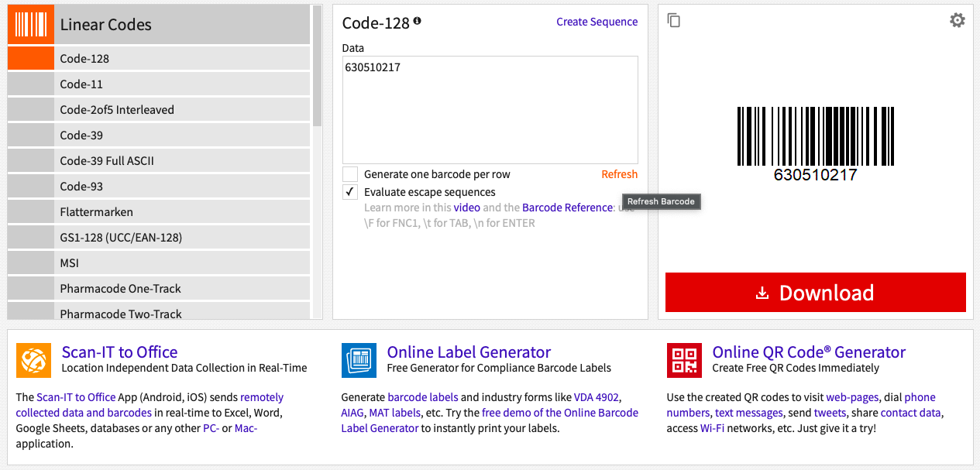This screenshot has height=470, width=980.
Task: Click the Scan-IT to Office orange icon
Action: tap(33, 360)
